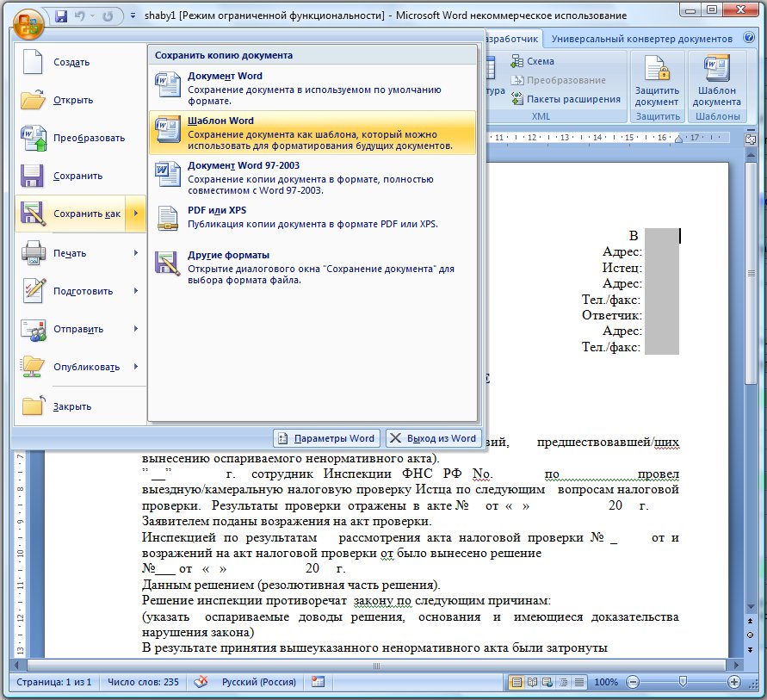This screenshot has width=767, height=700.
Task: Switch to Print Layout view
Action: coord(516,682)
